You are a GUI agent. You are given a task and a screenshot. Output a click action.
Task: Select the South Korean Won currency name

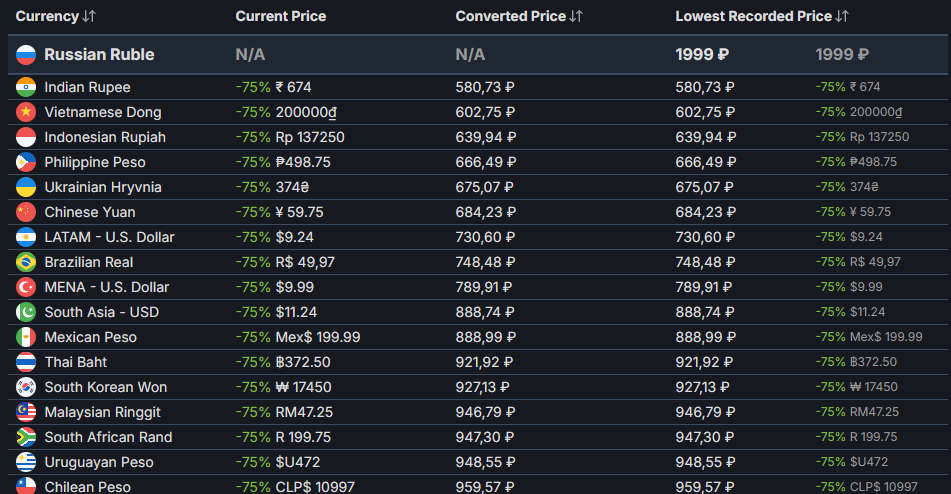click(x=106, y=387)
